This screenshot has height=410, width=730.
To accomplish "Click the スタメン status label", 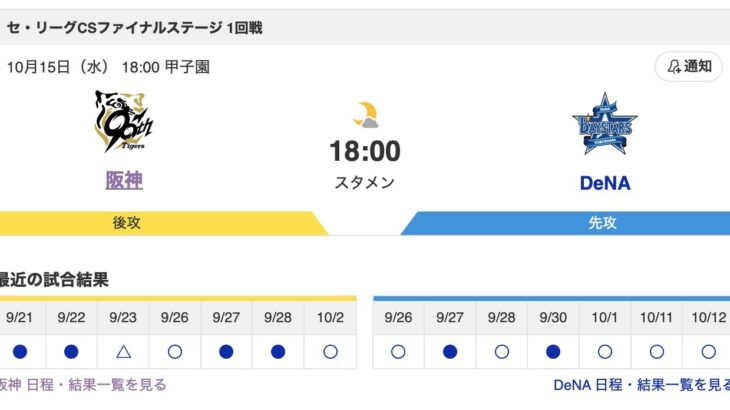I will click(365, 183).
